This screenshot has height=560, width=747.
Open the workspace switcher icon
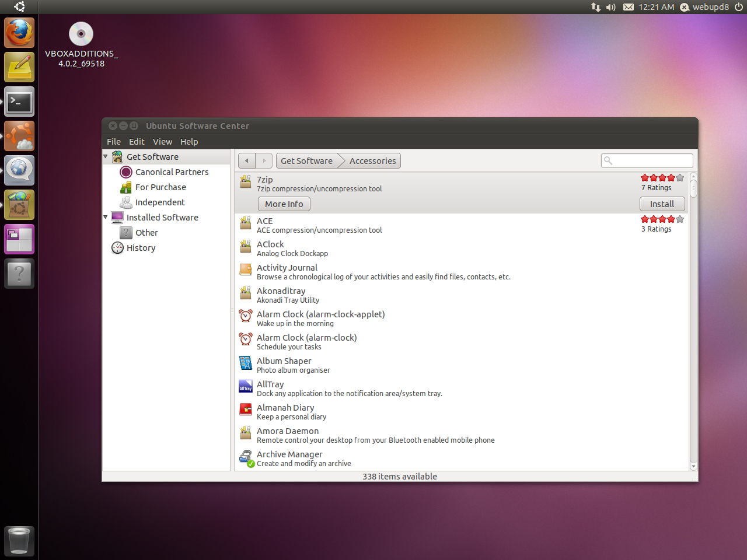point(19,239)
